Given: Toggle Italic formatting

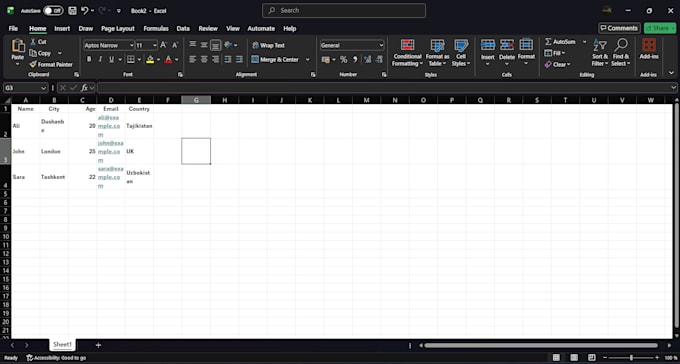Looking at the screenshot, I should pyautogui.click(x=100, y=59).
